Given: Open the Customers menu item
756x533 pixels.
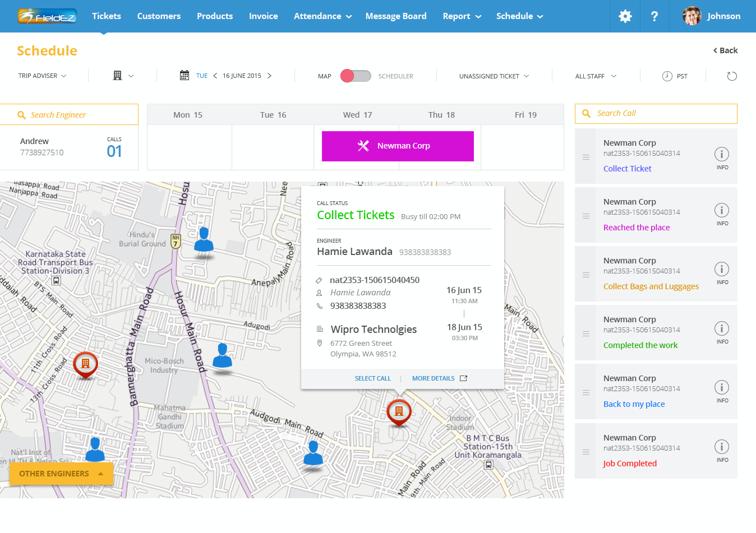Looking at the screenshot, I should tap(159, 16).
